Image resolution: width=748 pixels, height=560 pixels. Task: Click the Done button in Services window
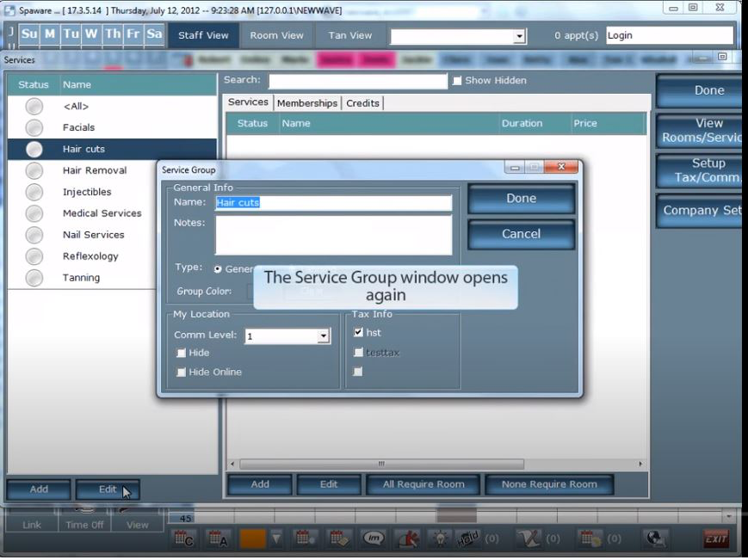click(699, 90)
